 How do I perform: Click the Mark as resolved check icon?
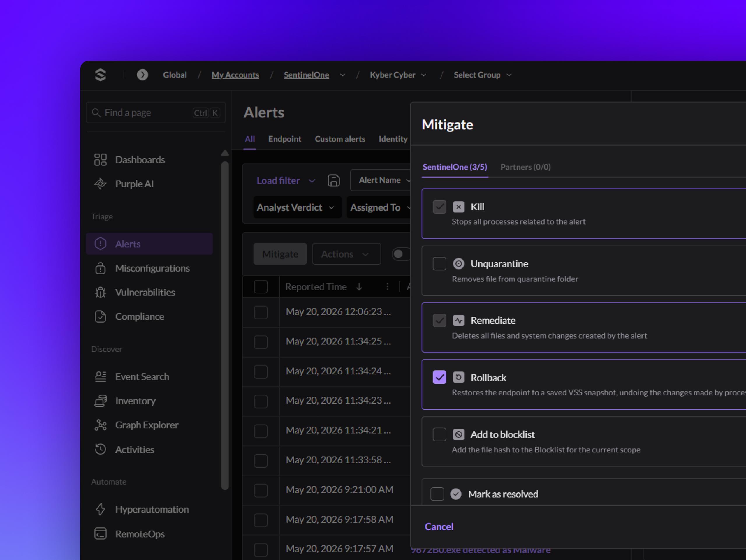[x=456, y=494]
